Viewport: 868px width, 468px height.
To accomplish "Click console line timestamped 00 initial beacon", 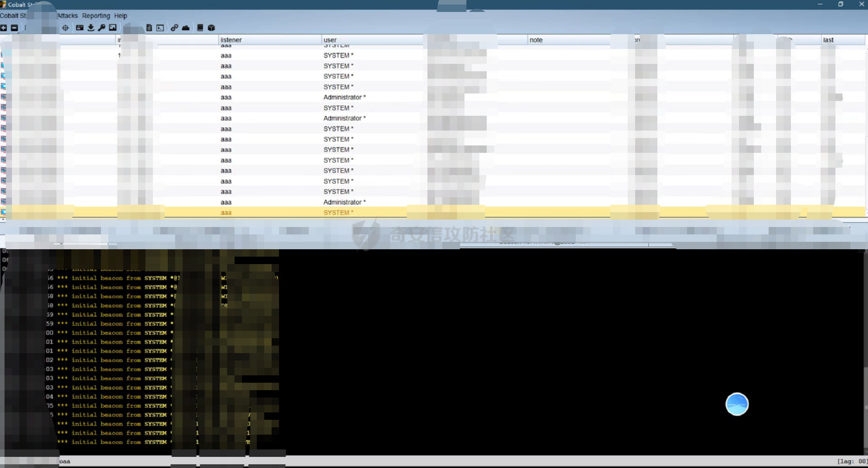I will 109,333.
